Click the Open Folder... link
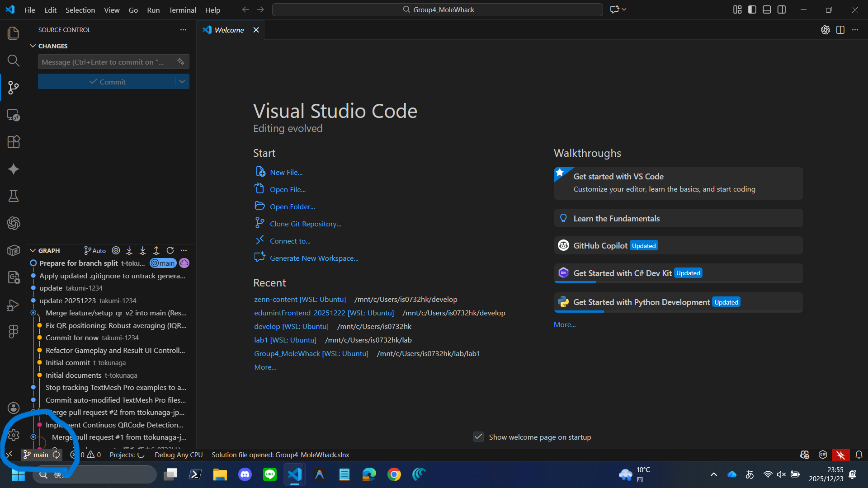868x488 pixels. pyautogui.click(x=292, y=206)
